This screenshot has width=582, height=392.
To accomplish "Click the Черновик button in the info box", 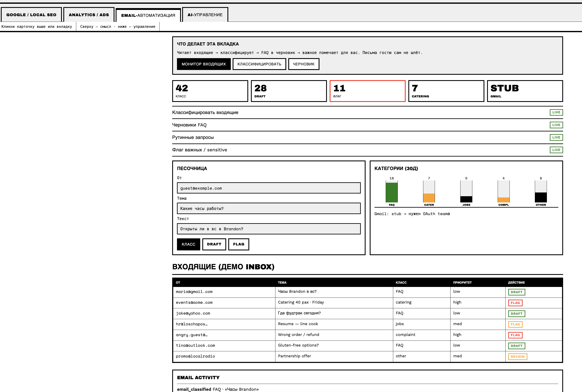I will click(304, 64).
